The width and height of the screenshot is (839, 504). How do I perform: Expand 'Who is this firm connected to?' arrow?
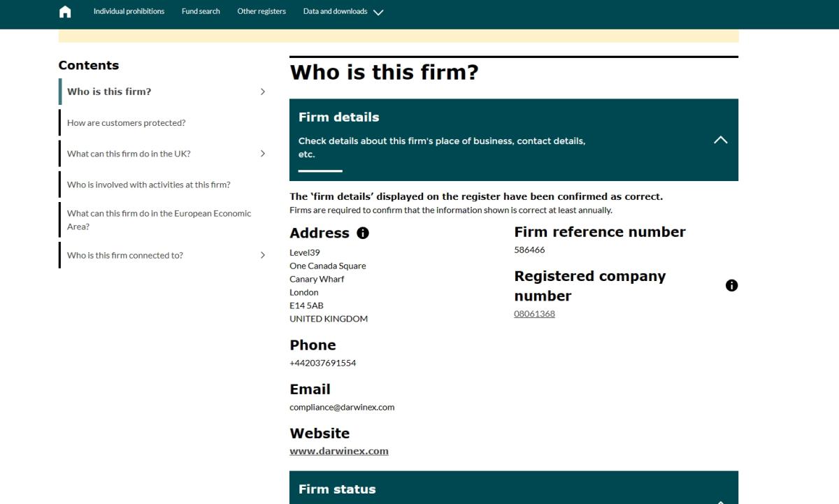pos(263,255)
